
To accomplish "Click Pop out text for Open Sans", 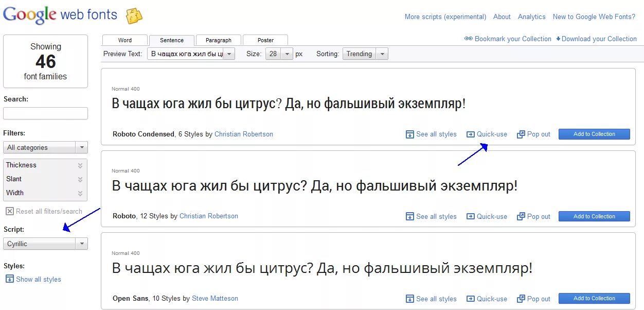I will point(539,299).
